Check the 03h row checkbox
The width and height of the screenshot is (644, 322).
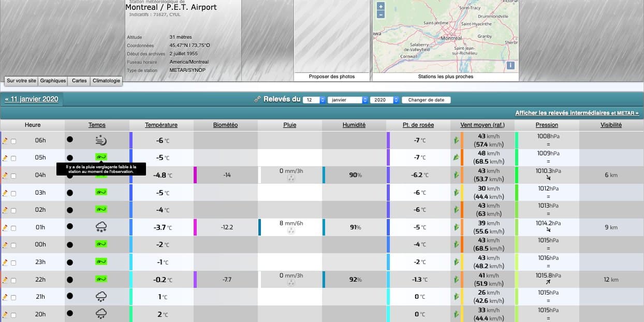(x=13, y=193)
